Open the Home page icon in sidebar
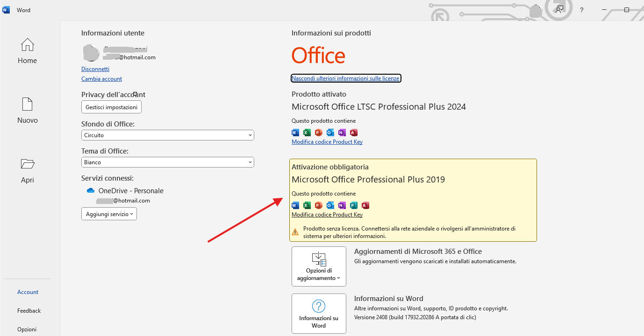Image resolution: width=644 pixels, height=336 pixels. pos(27,45)
